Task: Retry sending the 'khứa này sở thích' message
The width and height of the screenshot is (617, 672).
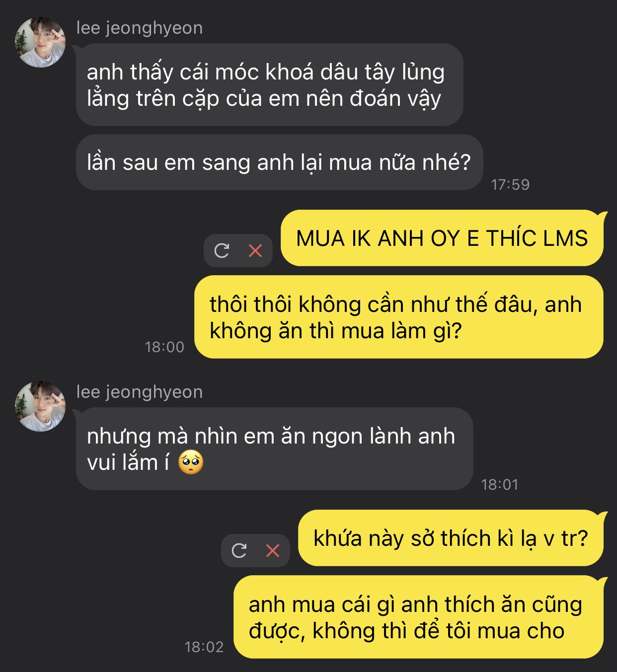Action: (239, 550)
